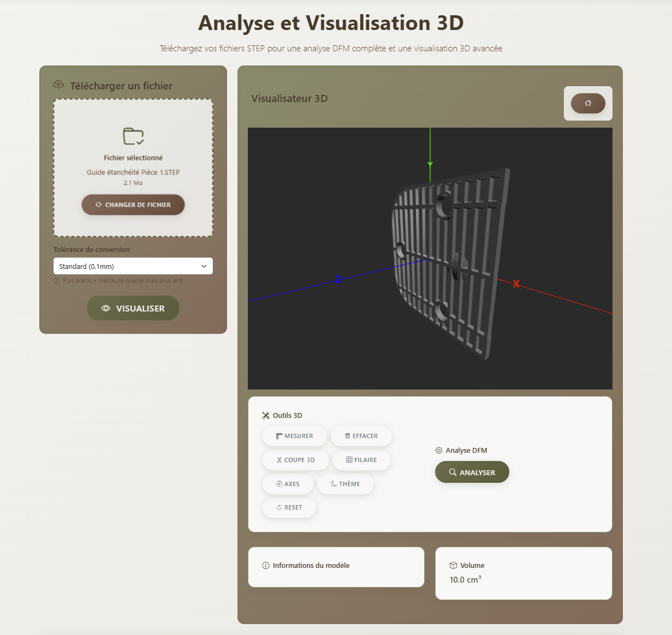Click the Visualiser button
The height and width of the screenshot is (635, 672).
click(133, 308)
